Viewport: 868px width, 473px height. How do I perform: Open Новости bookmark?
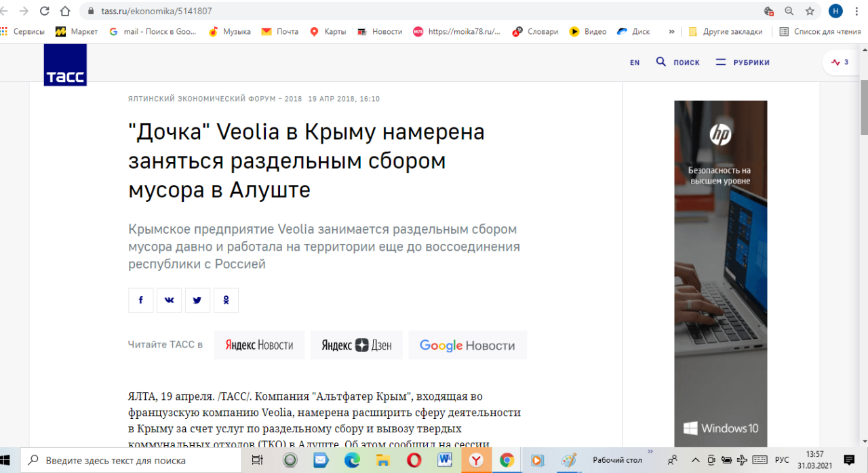pyautogui.click(x=380, y=31)
